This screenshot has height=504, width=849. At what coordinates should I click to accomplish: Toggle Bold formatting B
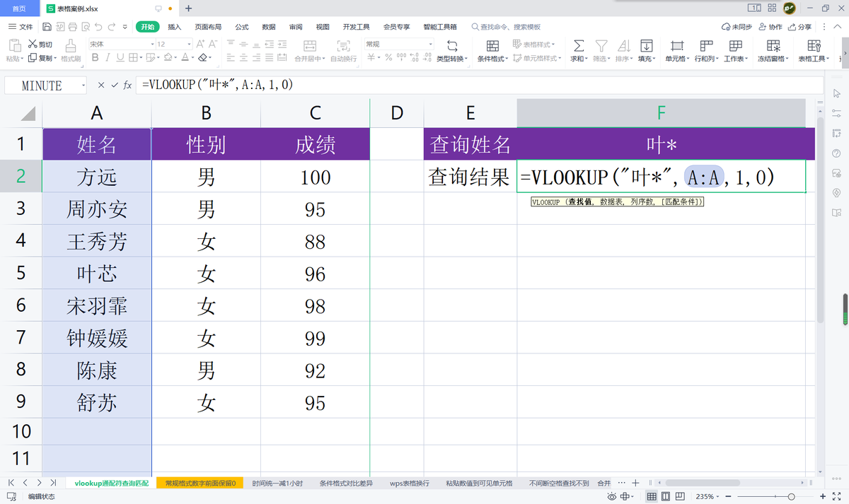(x=95, y=57)
